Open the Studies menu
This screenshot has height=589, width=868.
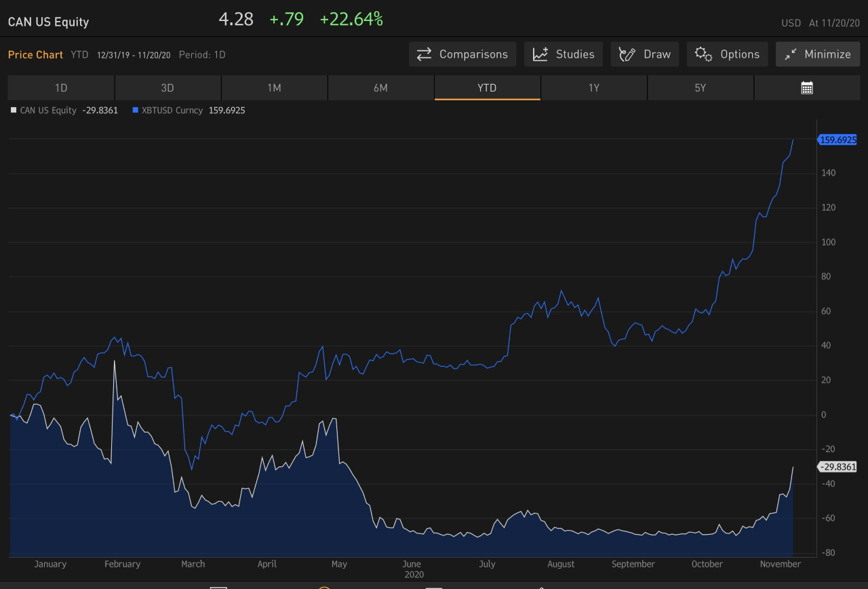pos(564,54)
